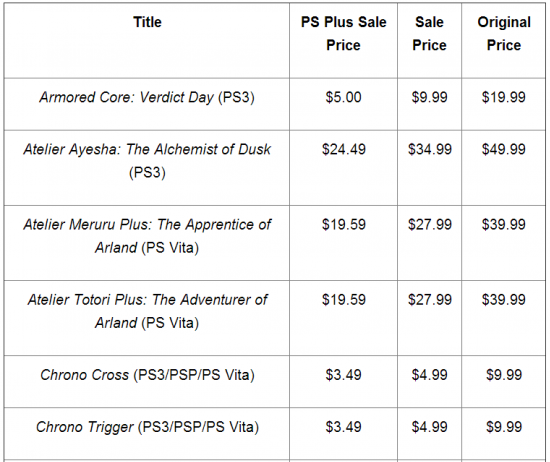Click Chrono Trigger's $4.99 sale price
This screenshot has height=462, width=550.
[430, 427]
